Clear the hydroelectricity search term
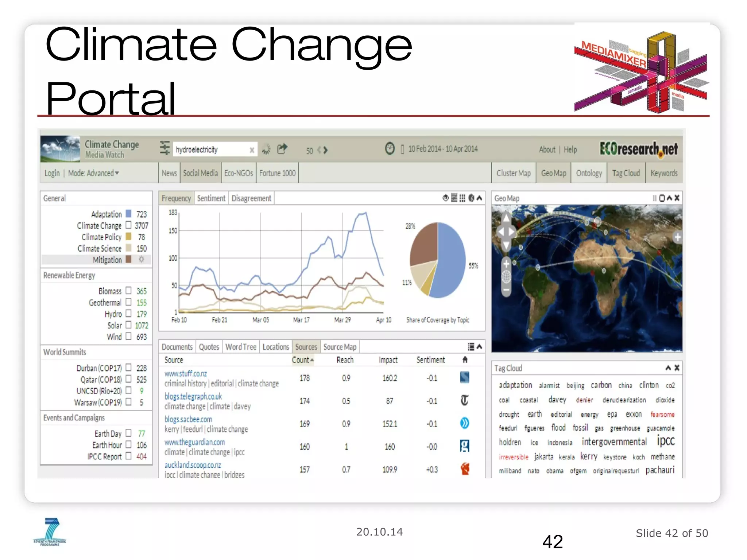This screenshot has width=747, height=560. (252, 150)
